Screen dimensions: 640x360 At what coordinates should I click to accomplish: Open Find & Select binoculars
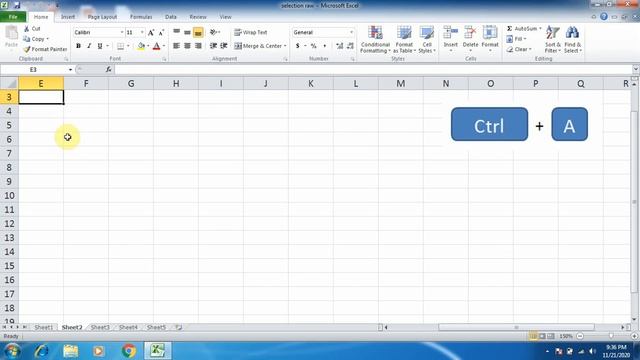(x=572, y=39)
